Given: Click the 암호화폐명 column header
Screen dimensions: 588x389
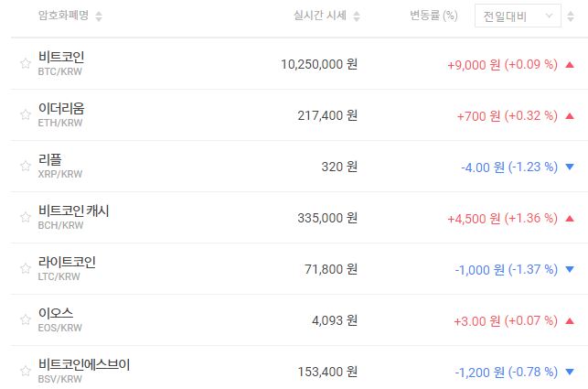Looking at the screenshot, I should coord(63,16).
